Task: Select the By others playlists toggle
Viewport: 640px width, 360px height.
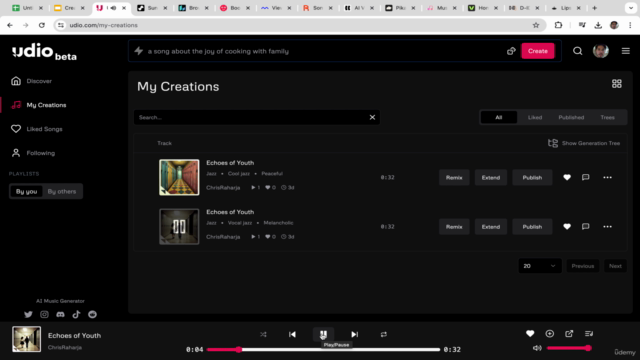Action: tap(62, 191)
